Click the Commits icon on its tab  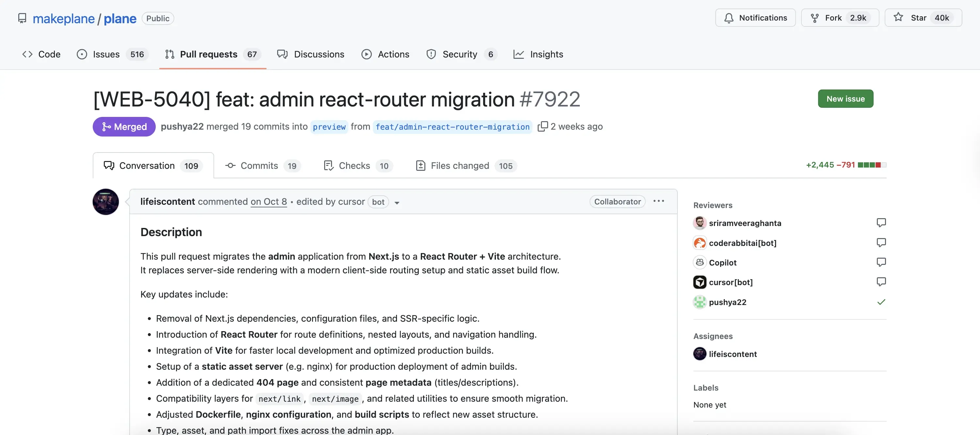[x=230, y=166]
